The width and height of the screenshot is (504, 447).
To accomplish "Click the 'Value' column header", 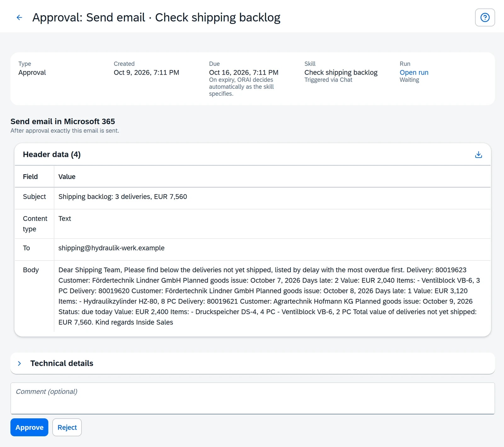I will (67, 177).
